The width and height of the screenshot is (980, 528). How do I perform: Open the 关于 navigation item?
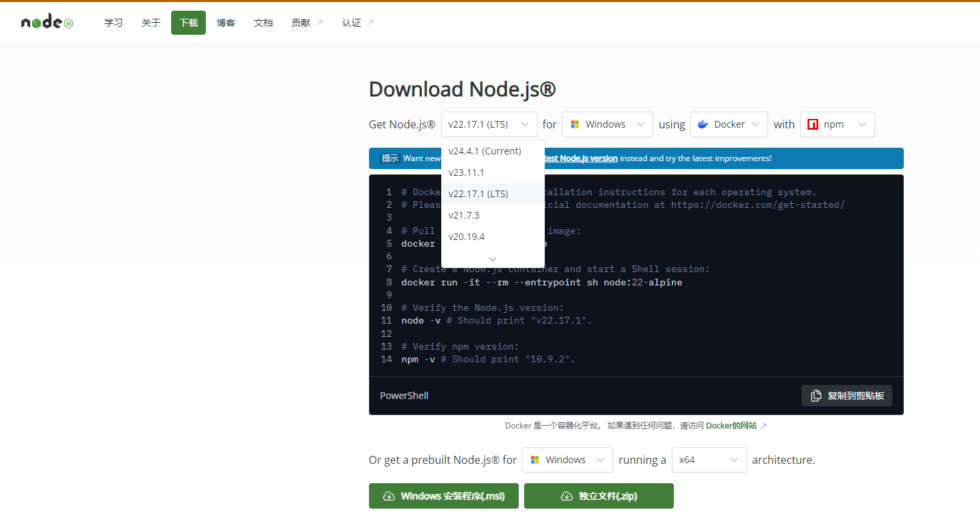(x=151, y=23)
